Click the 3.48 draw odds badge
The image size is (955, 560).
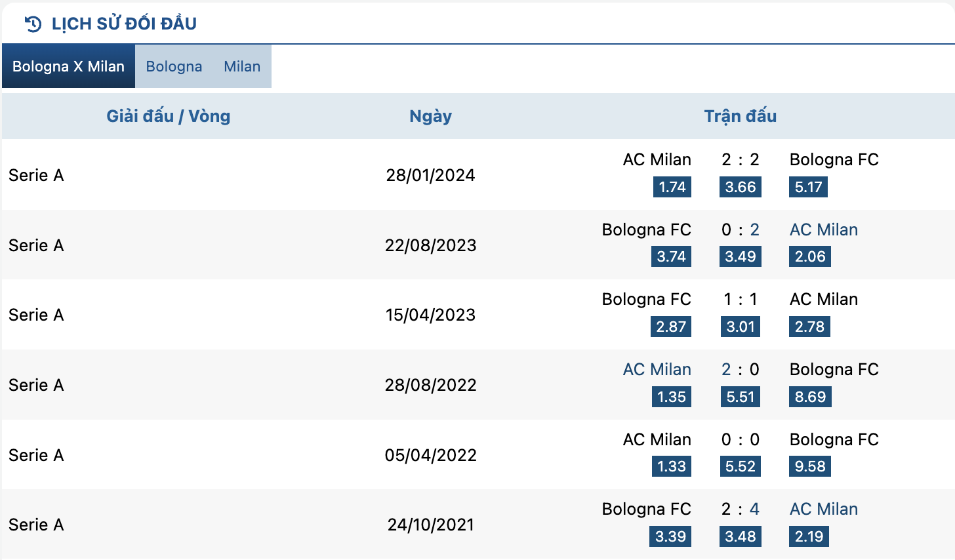click(741, 536)
